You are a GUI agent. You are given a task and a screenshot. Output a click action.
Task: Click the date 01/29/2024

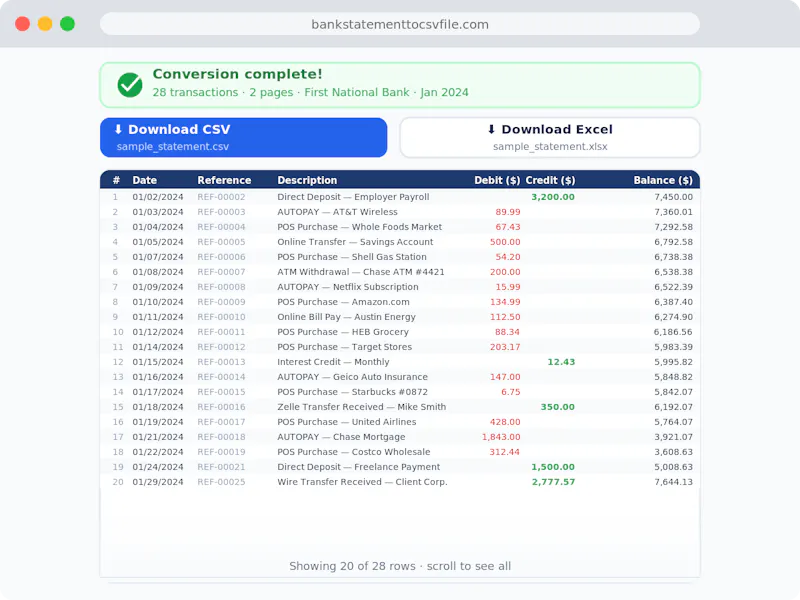coord(158,482)
